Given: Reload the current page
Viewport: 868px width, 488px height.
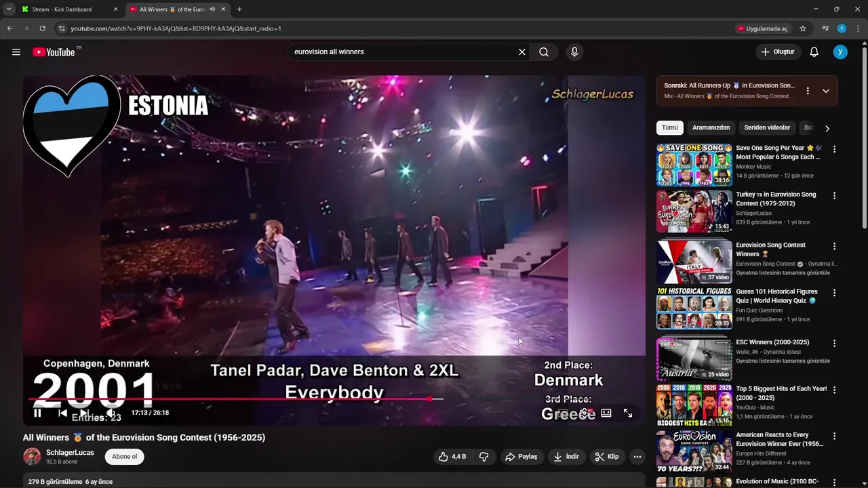Looking at the screenshot, I should tap(42, 28).
